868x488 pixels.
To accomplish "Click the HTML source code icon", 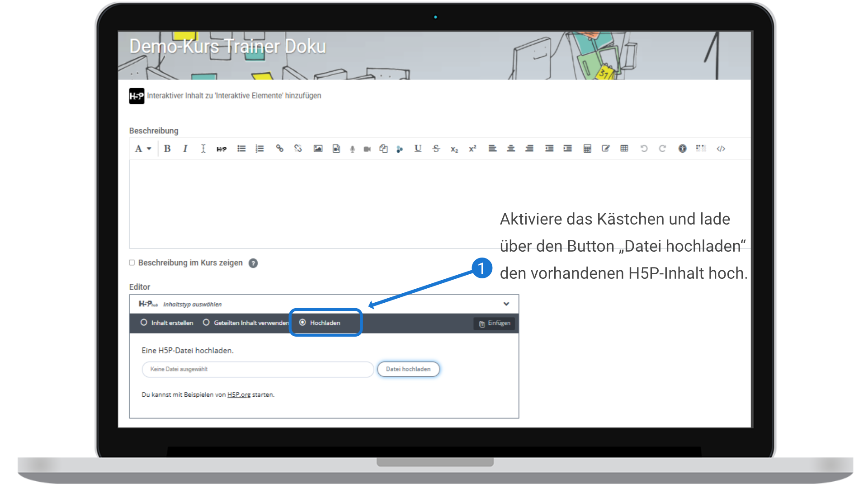I will pyautogui.click(x=721, y=149).
